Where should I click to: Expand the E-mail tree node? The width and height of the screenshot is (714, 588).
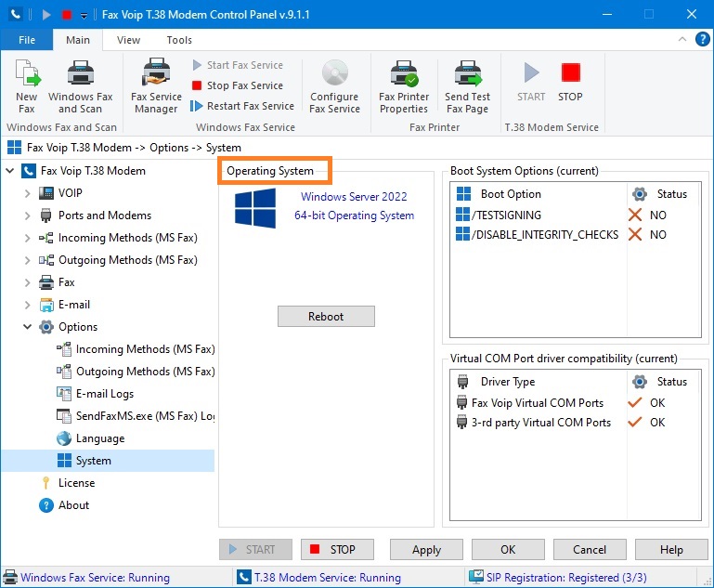tap(27, 305)
